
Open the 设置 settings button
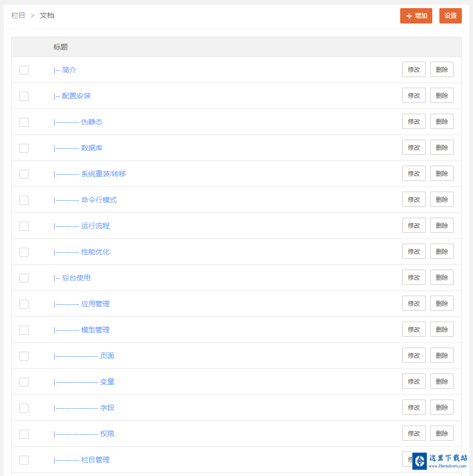[450, 16]
